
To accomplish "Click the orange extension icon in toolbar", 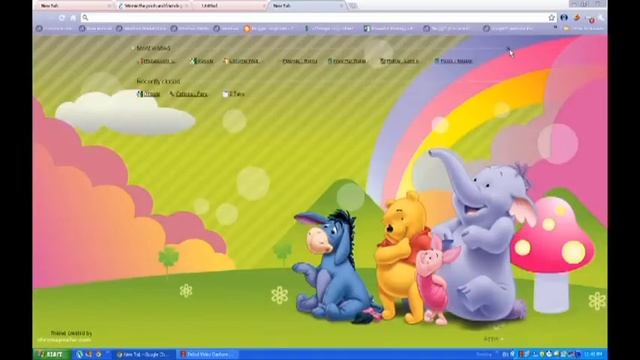I will click(577, 18).
